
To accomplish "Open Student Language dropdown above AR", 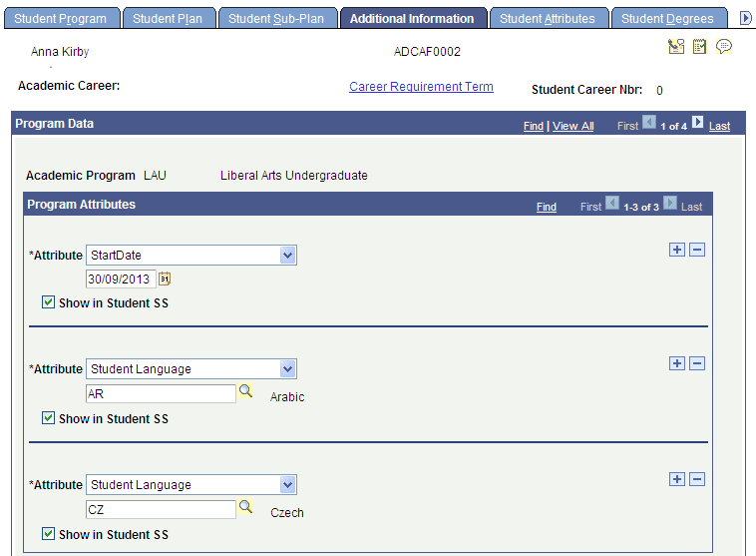I will [191, 368].
